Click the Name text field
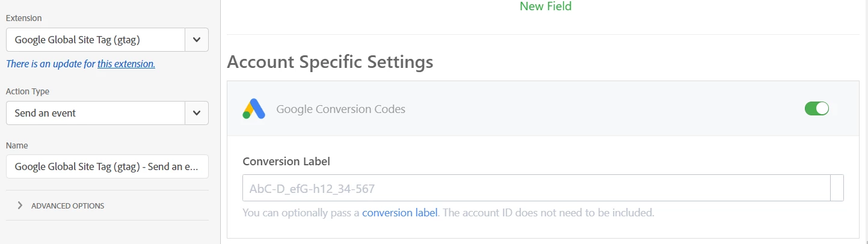The height and width of the screenshot is (244, 868). point(107,167)
